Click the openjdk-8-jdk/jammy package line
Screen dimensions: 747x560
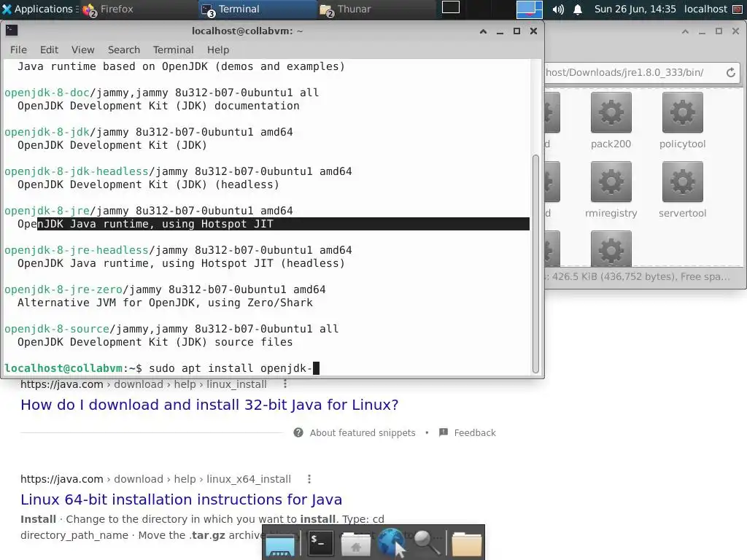tap(149, 133)
